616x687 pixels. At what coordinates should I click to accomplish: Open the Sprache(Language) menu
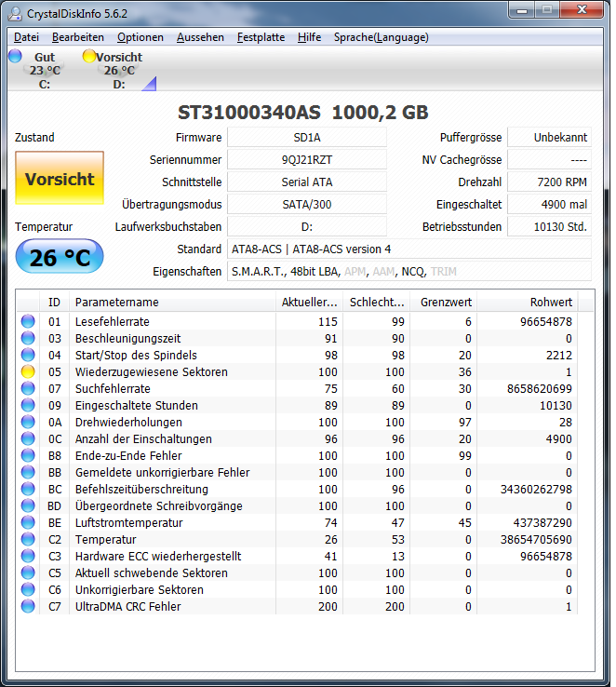click(381, 37)
